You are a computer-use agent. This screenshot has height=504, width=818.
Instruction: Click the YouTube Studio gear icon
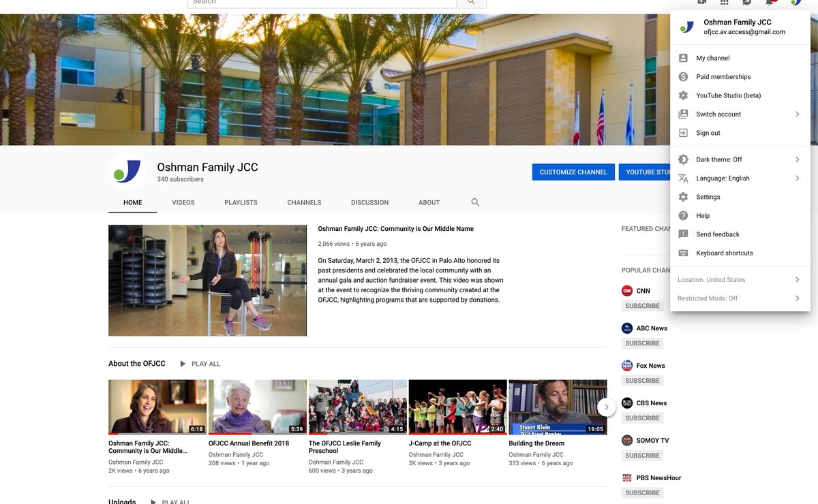(x=683, y=95)
